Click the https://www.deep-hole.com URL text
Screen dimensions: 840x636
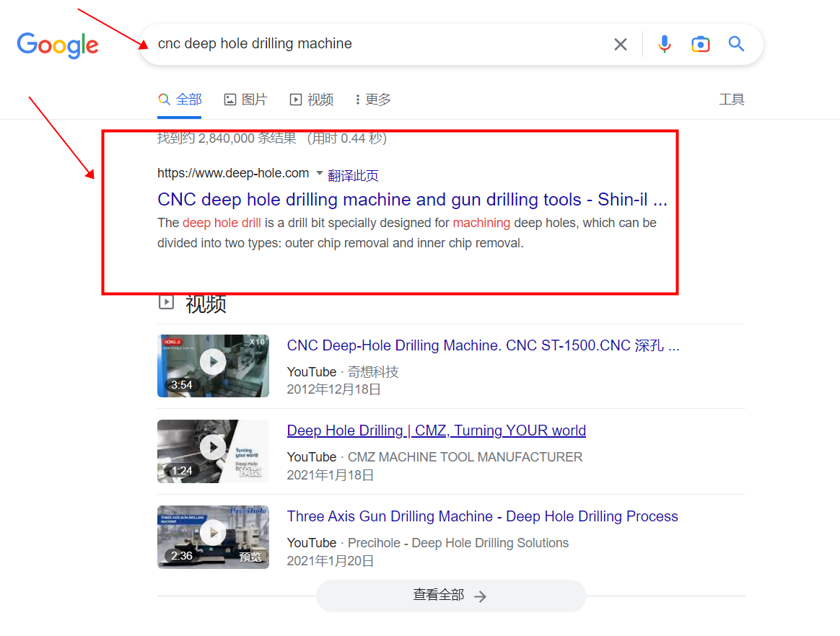[x=233, y=174]
